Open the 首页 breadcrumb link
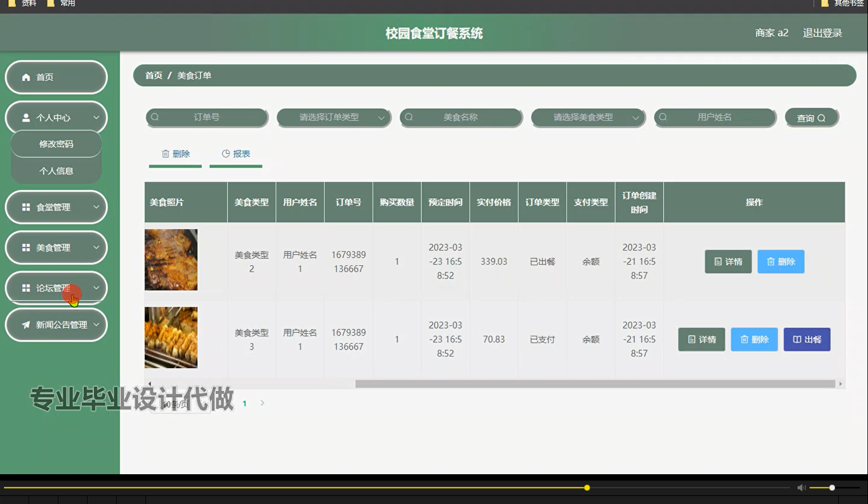Viewport: 868px width, 504px height. pos(153,75)
